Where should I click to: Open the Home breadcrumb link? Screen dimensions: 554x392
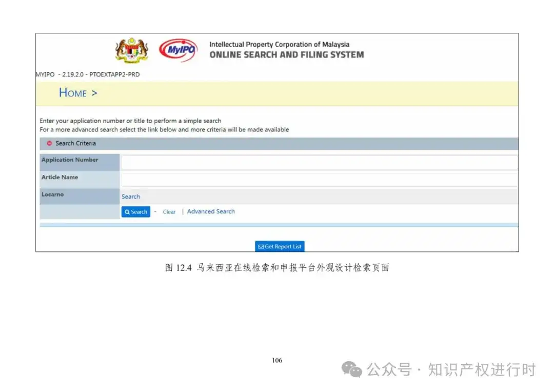73,92
